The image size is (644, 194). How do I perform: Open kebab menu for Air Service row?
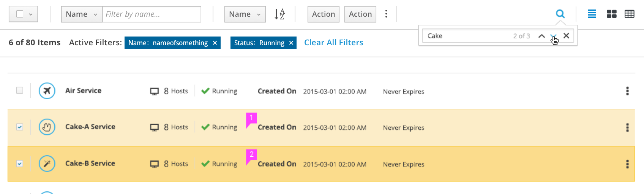click(x=627, y=91)
